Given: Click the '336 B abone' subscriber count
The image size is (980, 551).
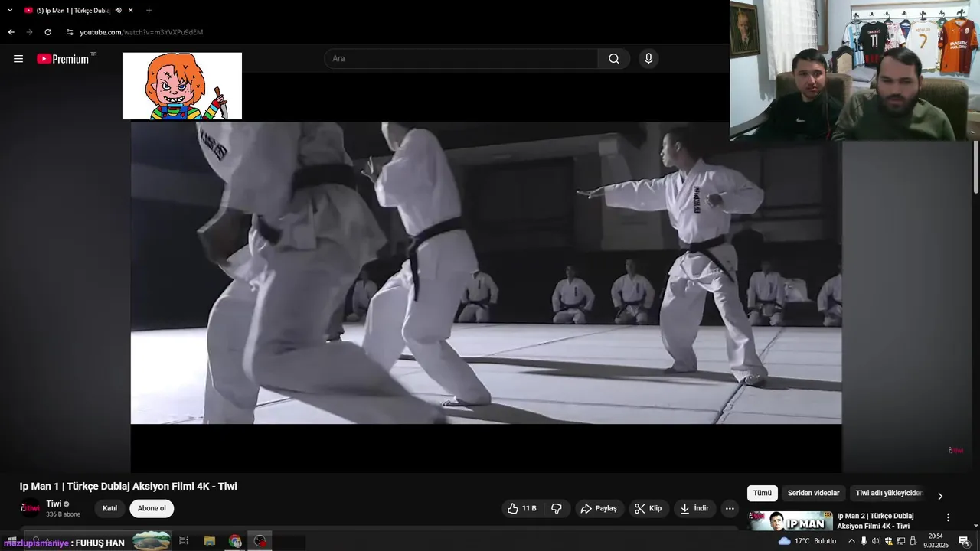Looking at the screenshot, I should tap(63, 514).
